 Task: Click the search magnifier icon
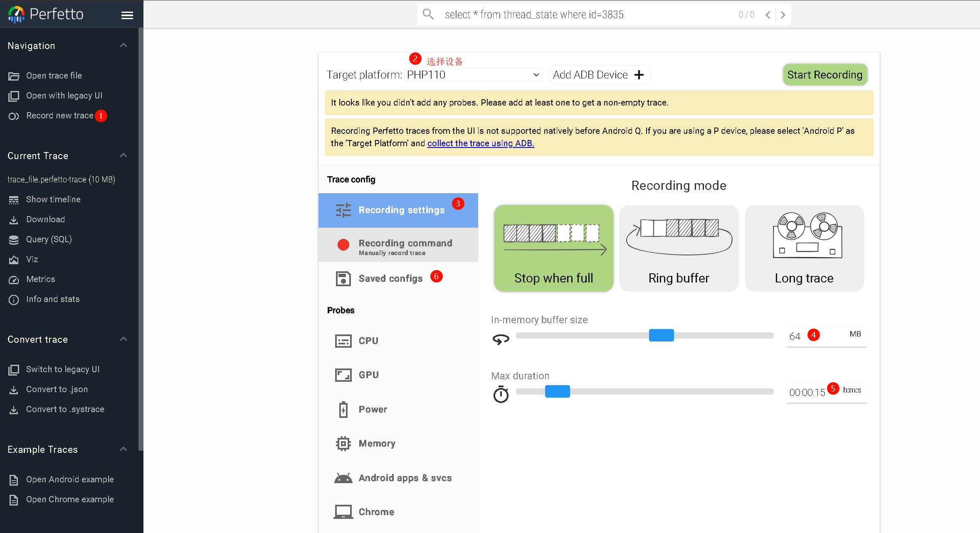pos(428,15)
